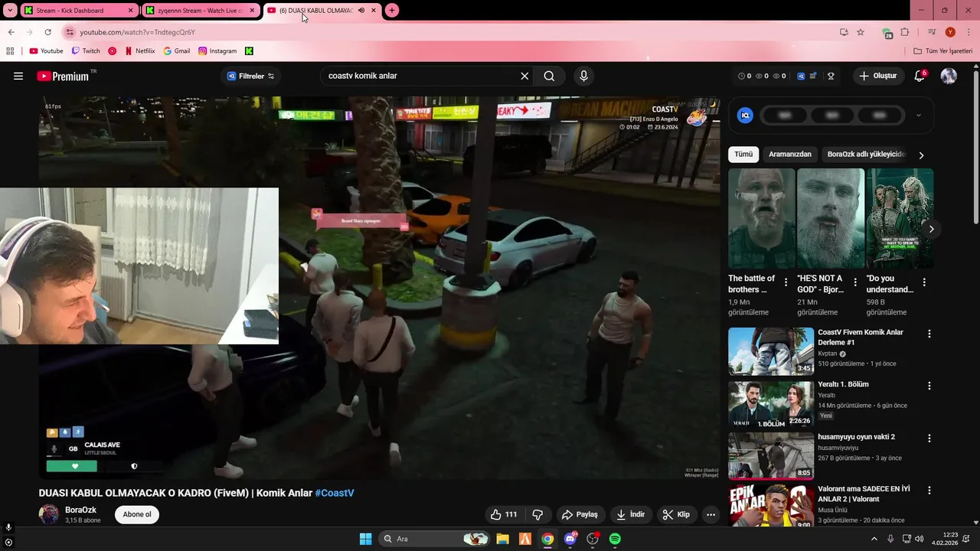Expand the vidIQ panel chevron
This screenshot has height=551, width=980.
[919, 116]
